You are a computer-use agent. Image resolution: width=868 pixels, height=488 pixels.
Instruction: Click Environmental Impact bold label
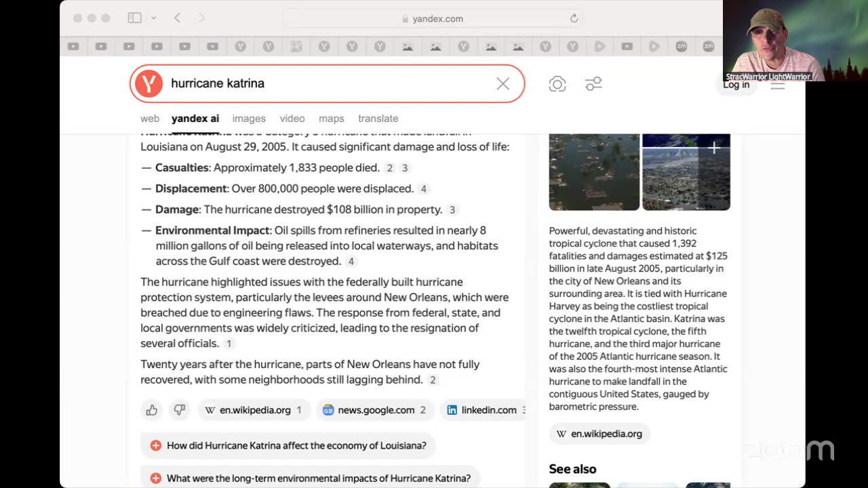(x=212, y=230)
